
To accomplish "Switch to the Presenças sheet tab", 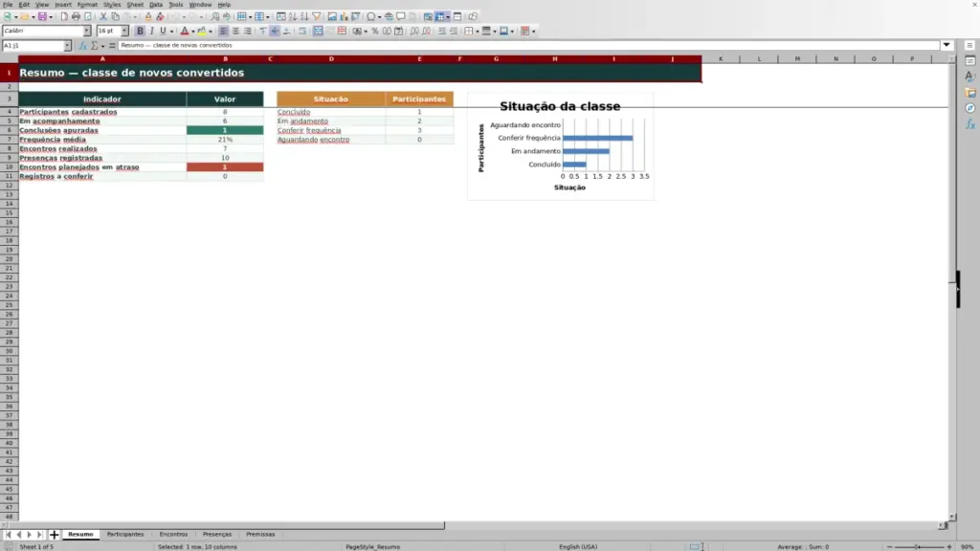I will pyautogui.click(x=217, y=535).
